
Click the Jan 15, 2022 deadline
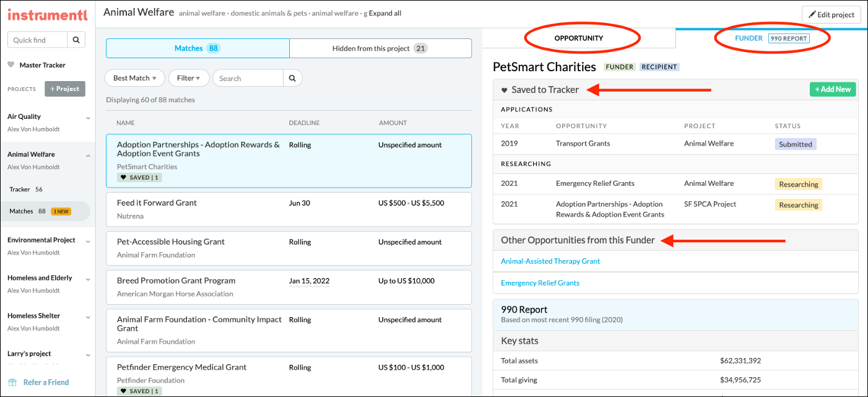click(x=309, y=281)
